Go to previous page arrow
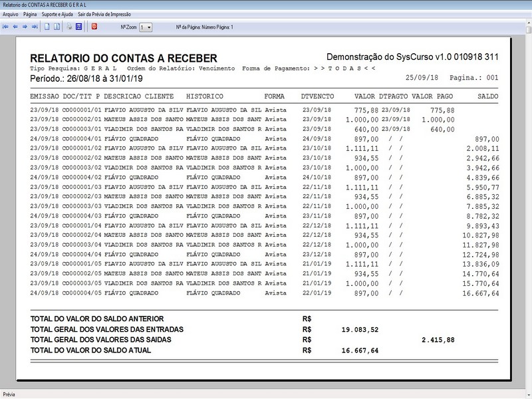This screenshot has height=399, width=532. click(15, 27)
